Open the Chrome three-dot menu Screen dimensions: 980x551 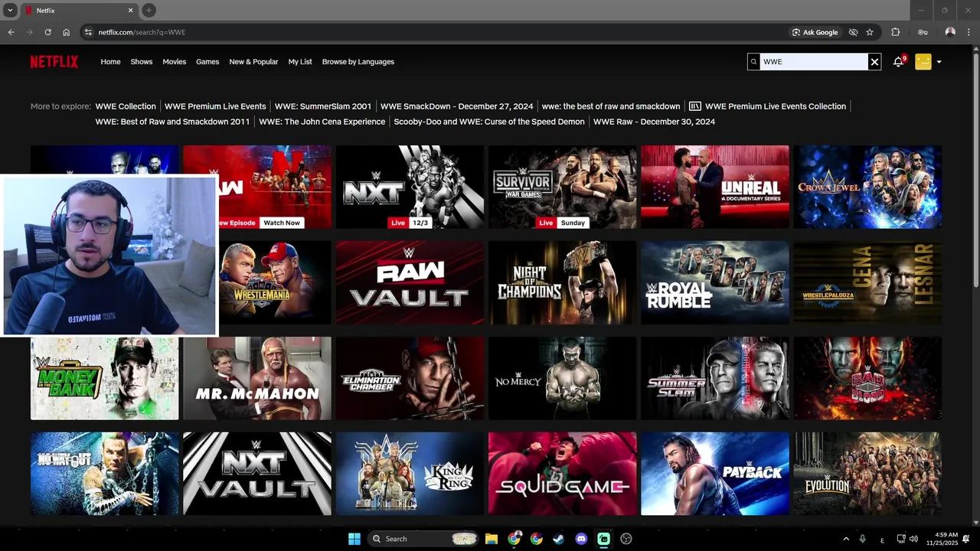(969, 32)
